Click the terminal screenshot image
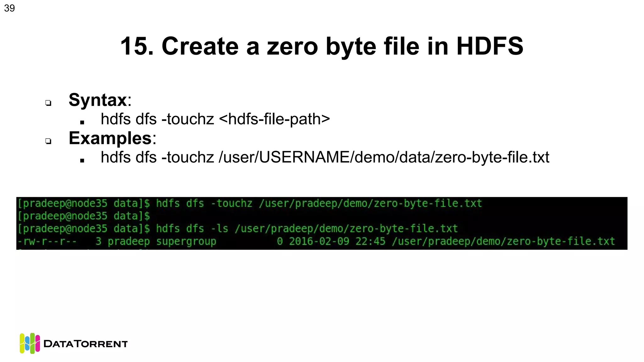The width and height of the screenshot is (644, 362). click(x=322, y=223)
